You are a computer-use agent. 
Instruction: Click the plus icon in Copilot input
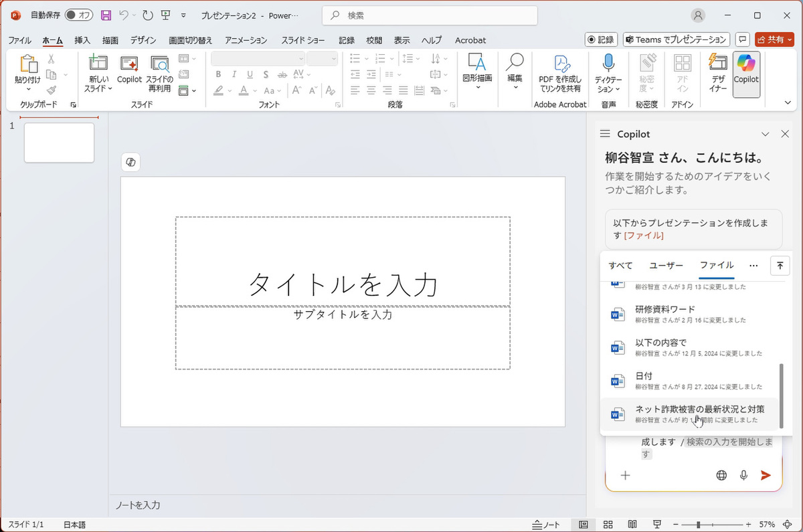pyautogui.click(x=625, y=475)
